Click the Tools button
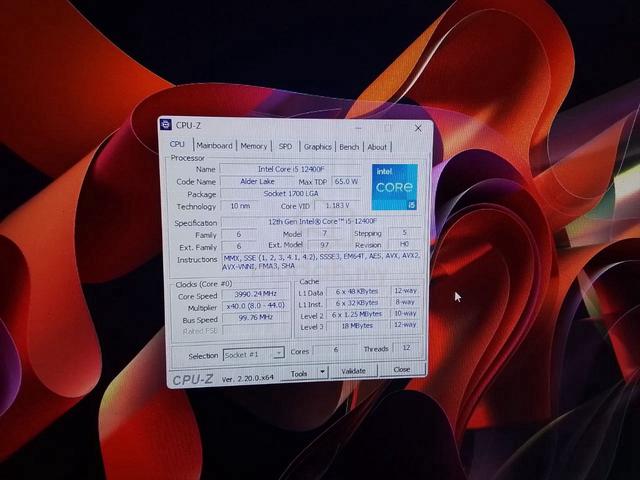640x480 pixels. point(299,373)
